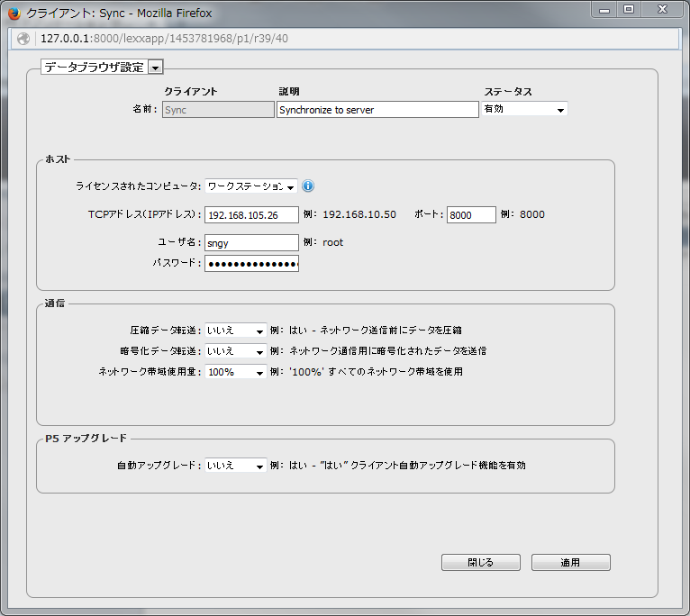Viewport: 690px width, 616px height.
Task: Click the TCPアドレス input field
Action: click(251, 215)
